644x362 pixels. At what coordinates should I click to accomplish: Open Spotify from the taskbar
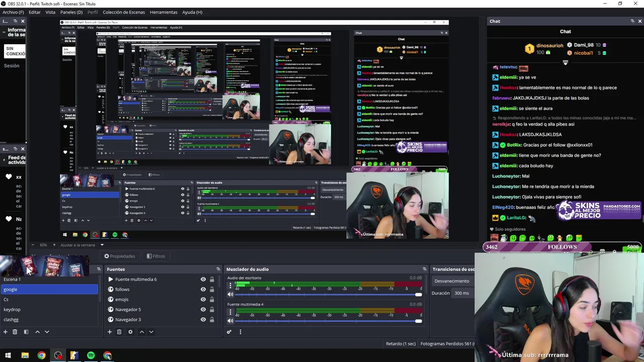tap(91, 355)
